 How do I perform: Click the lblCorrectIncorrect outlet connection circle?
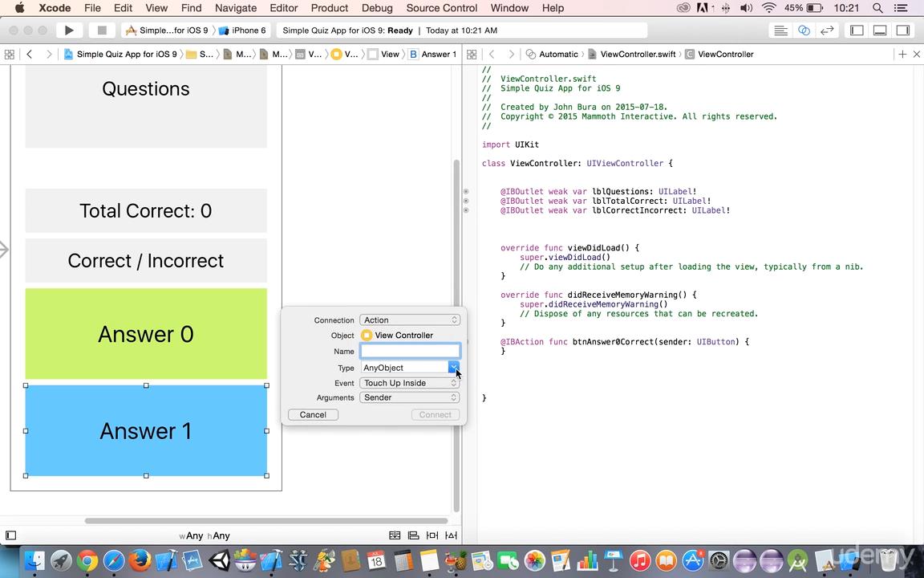point(465,210)
